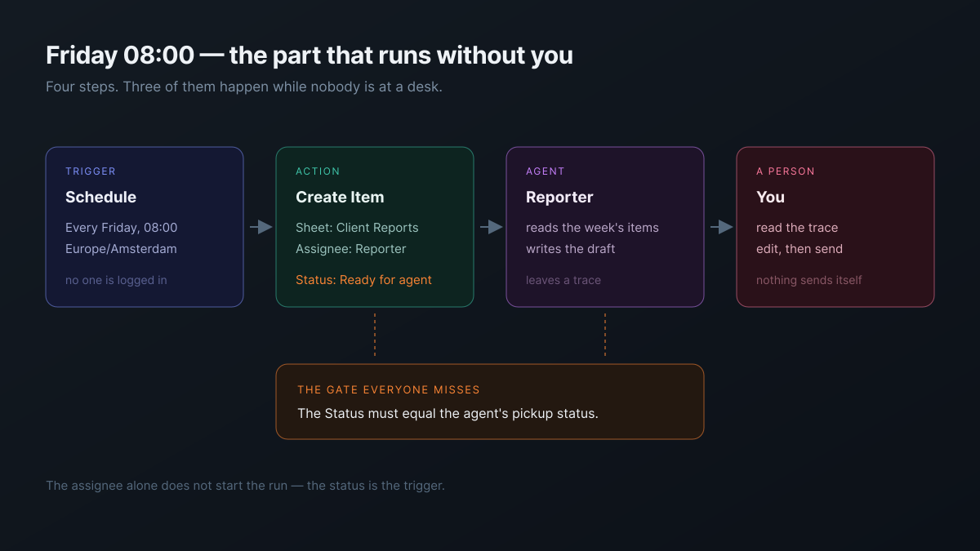The width and height of the screenshot is (980, 551).
Task: Click the 'nothing sends itself' note
Action: (x=809, y=280)
